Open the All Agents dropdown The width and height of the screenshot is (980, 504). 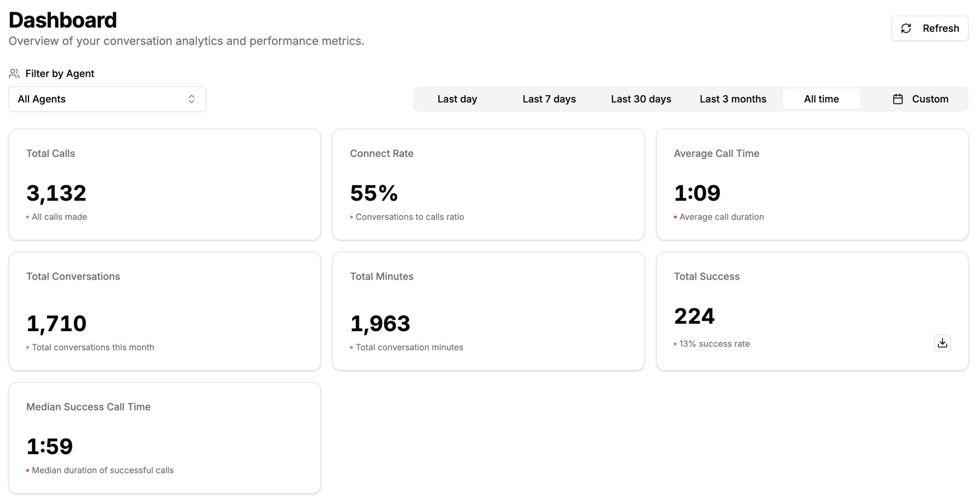coord(107,99)
